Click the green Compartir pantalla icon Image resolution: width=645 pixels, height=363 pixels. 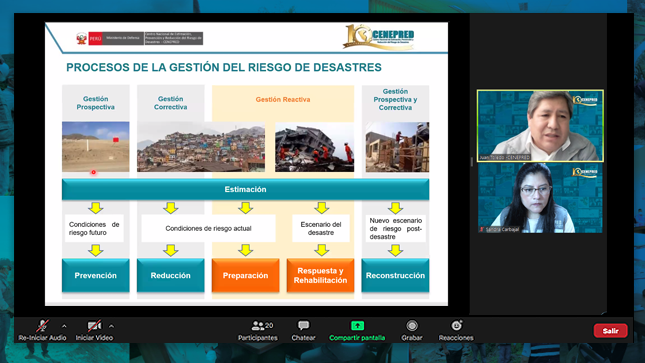tap(357, 326)
